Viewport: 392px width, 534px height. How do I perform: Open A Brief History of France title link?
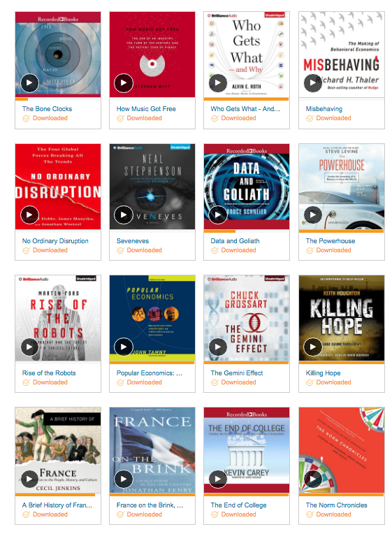pyautogui.click(x=57, y=505)
